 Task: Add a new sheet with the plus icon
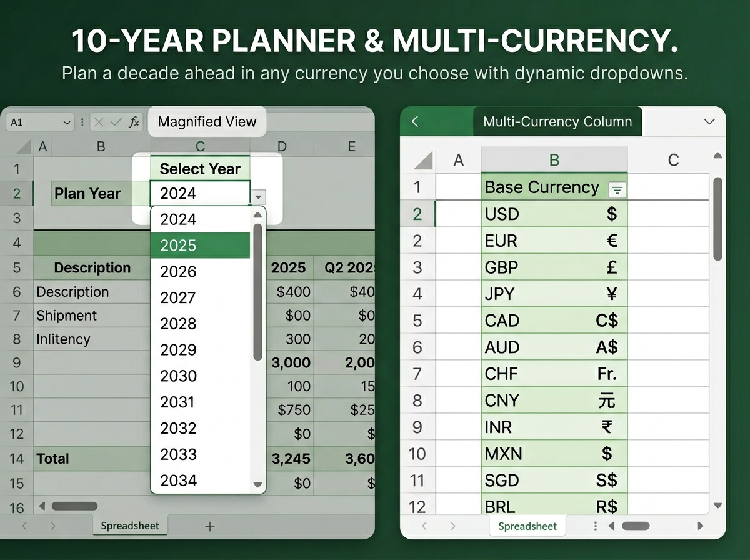click(x=210, y=527)
